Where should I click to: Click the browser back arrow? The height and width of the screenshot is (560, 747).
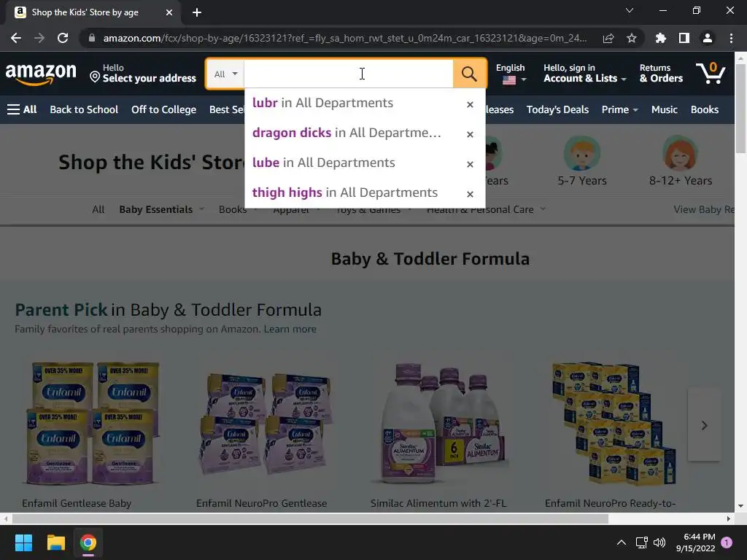coord(16,38)
